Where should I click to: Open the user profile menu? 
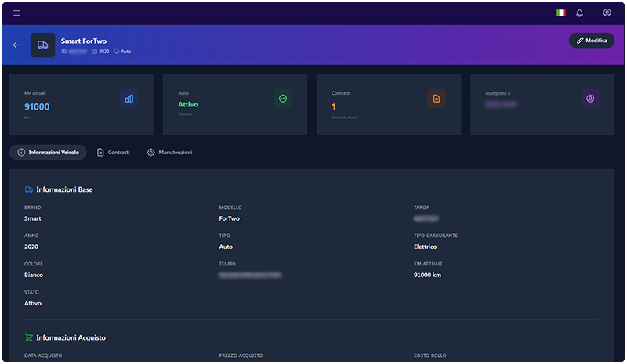pyautogui.click(x=607, y=13)
